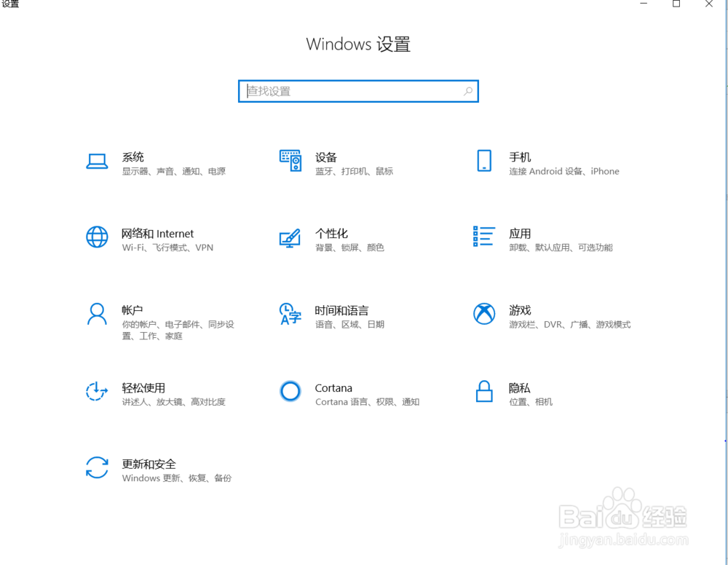728x565 pixels.
Task: Click description Wi-Fi、飞行模式、VPN
Action: click(167, 248)
